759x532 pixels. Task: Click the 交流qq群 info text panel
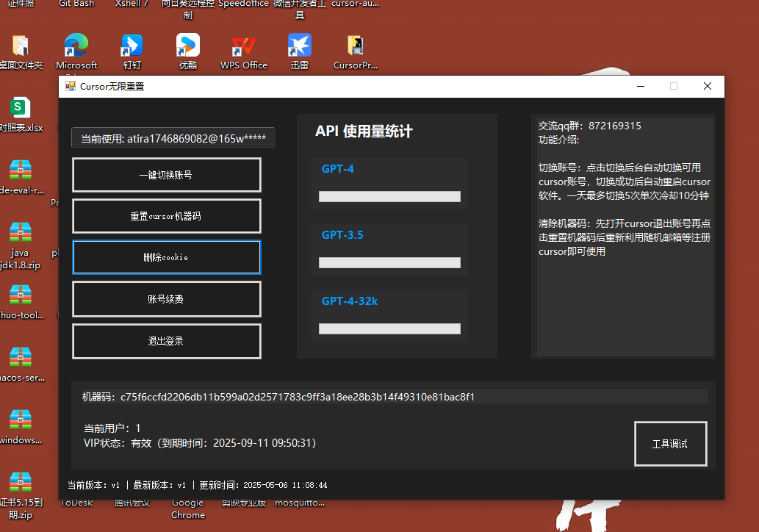click(x=624, y=237)
